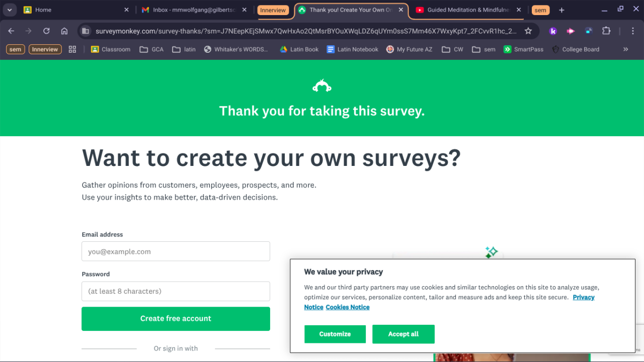Open the Cookies Notice link

coord(347,307)
